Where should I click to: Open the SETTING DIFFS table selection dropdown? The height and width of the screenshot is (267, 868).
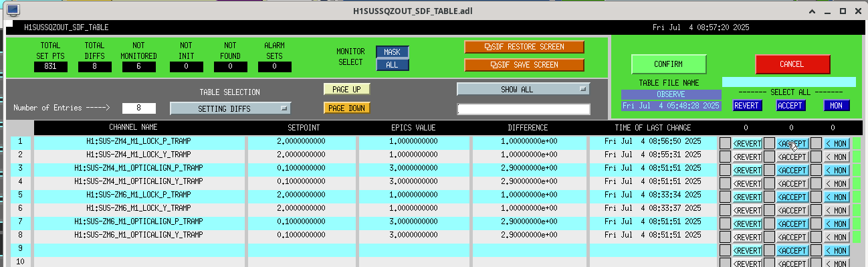pos(230,108)
